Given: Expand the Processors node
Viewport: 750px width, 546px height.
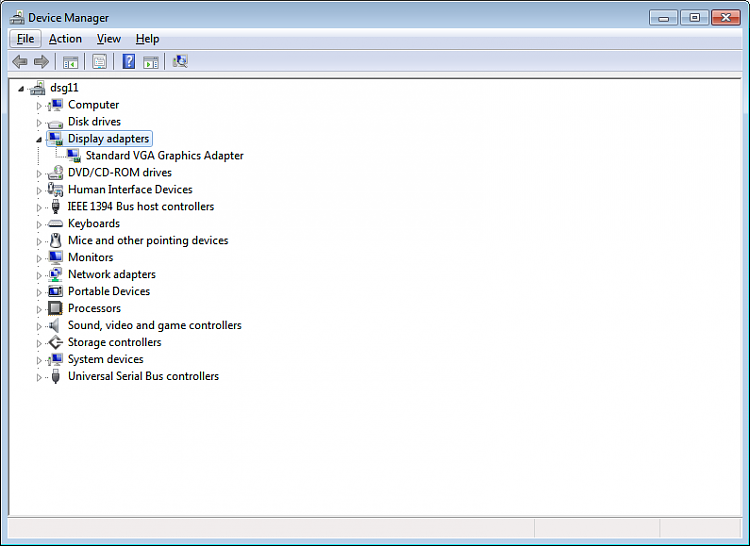Looking at the screenshot, I should click(x=39, y=309).
